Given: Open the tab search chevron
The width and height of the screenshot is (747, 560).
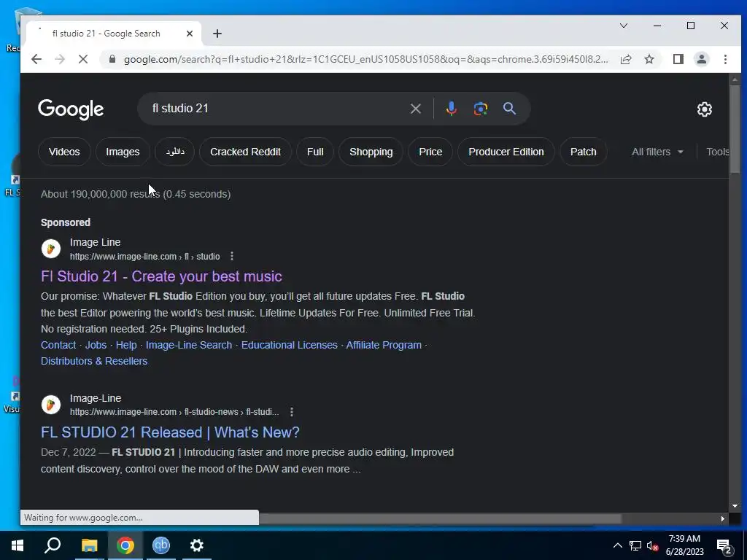Looking at the screenshot, I should (624, 26).
